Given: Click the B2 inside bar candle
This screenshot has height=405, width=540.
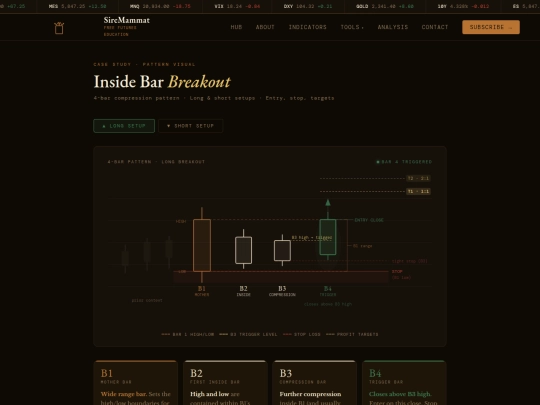Looking at the screenshot, I should point(243,250).
